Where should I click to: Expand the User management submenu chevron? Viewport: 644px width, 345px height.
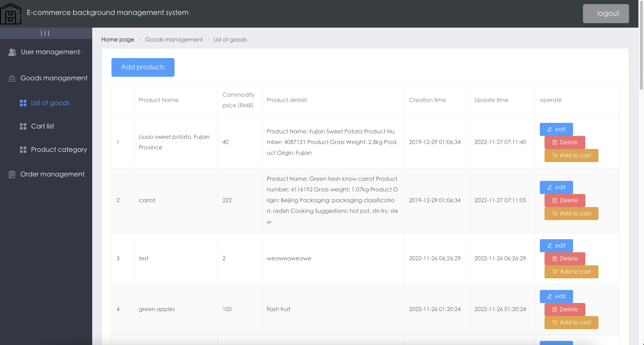coord(80,52)
